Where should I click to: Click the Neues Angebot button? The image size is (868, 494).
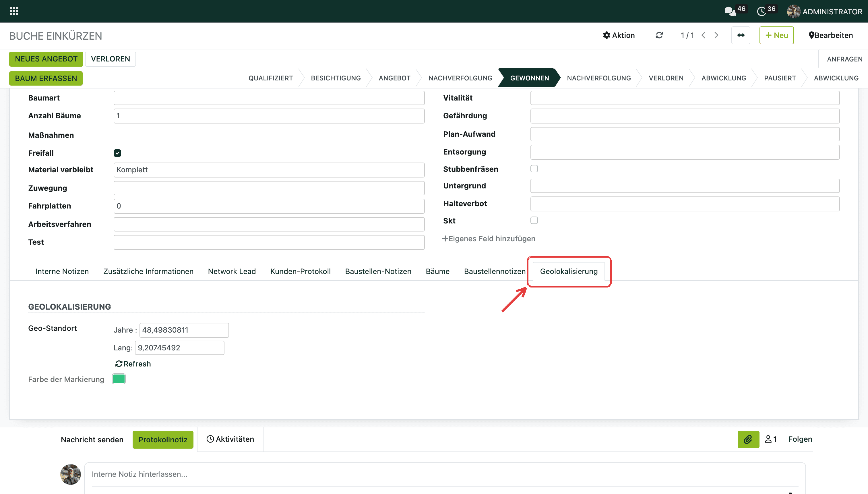tap(46, 59)
